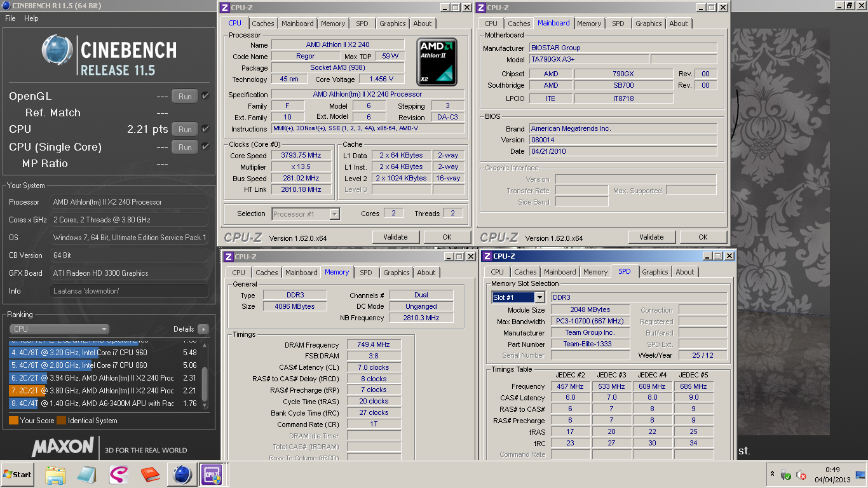Open Windows Explorer from the taskbar
The image size is (868, 488).
click(x=55, y=474)
